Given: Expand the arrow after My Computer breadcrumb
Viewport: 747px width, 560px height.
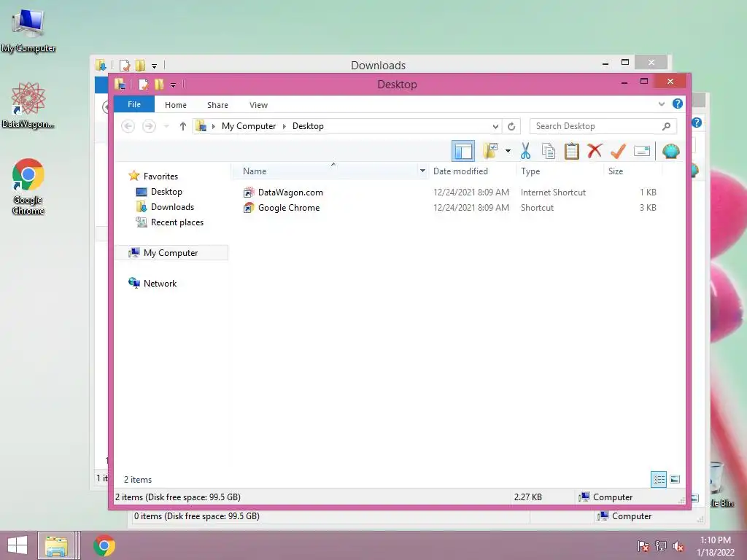Looking at the screenshot, I should pos(285,126).
